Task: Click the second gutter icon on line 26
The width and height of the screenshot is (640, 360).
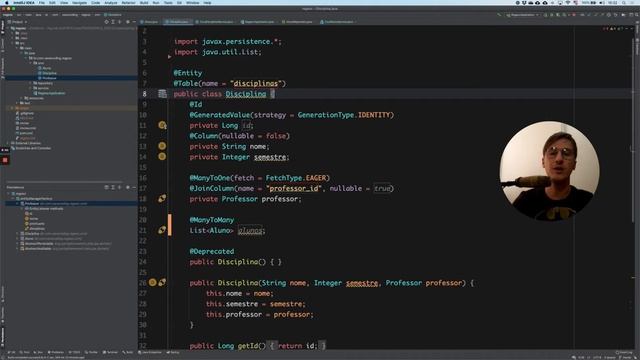Action: coord(162,282)
